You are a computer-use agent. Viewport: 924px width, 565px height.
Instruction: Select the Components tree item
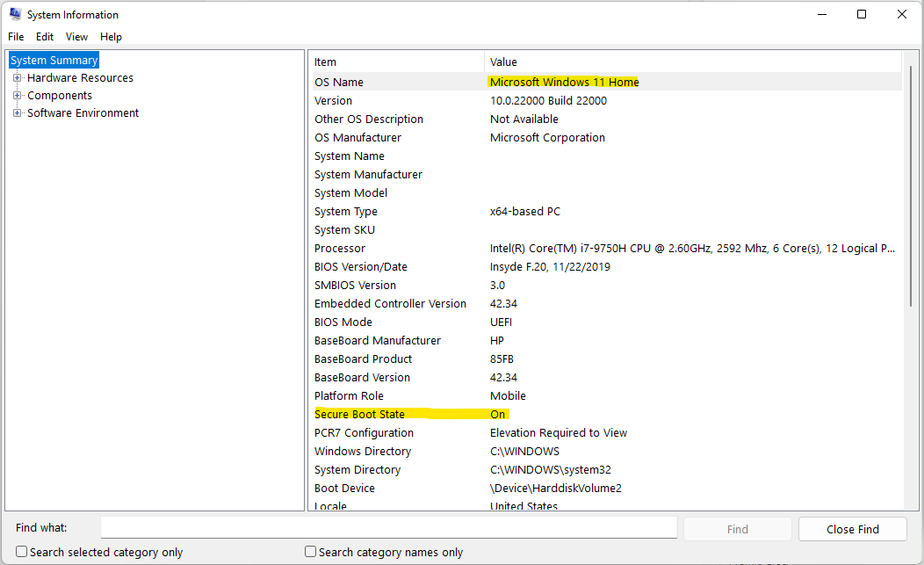60,96
